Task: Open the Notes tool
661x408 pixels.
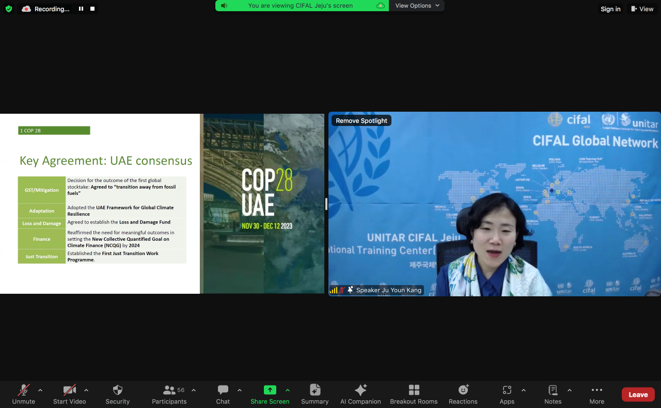Action: pos(553,395)
